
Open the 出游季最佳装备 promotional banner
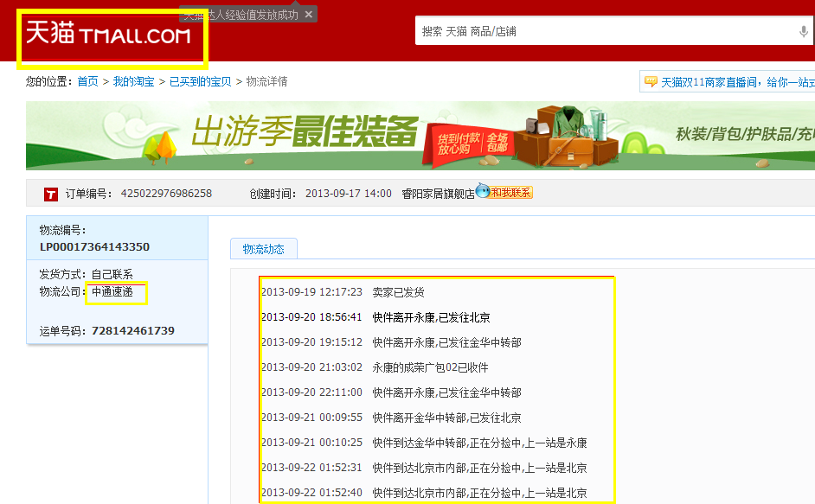pyautogui.click(x=420, y=136)
